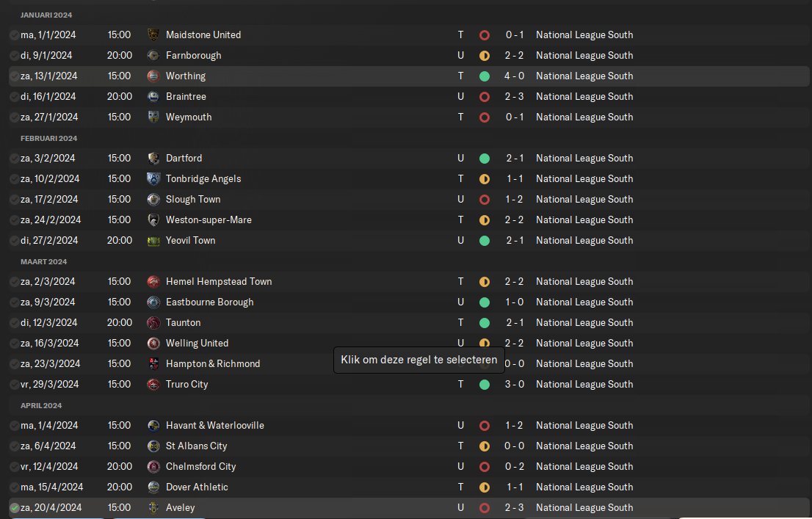This screenshot has width=812, height=519.
Task: Select the Hampton & Richmond fixture row
Action: tap(409, 363)
